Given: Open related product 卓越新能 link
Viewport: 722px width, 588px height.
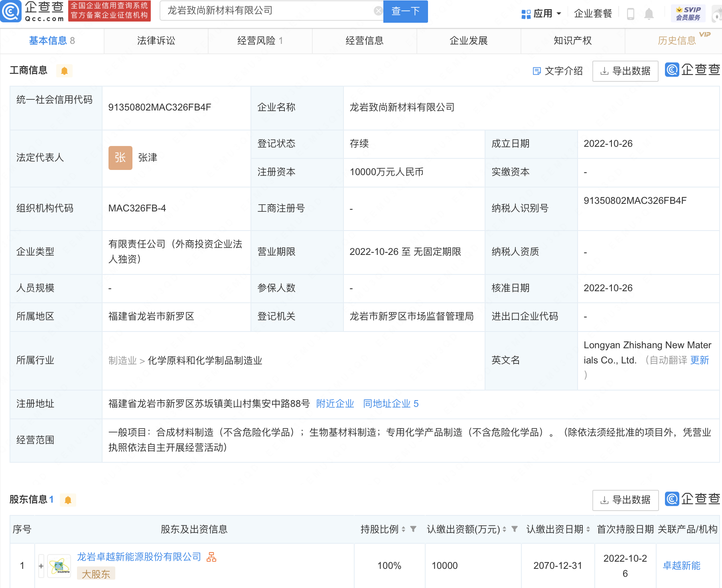Looking at the screenshot, I should point(681,566).
